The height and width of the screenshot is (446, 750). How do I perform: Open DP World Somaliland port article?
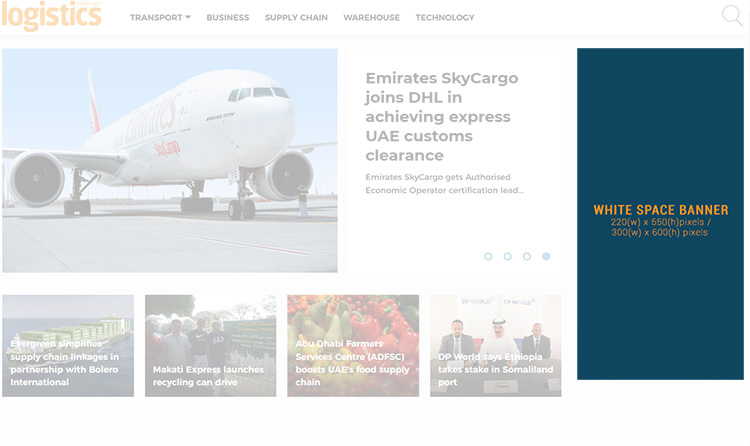click(496, 346)
